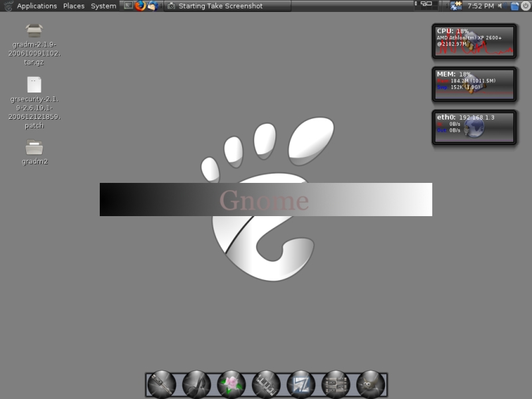Click the grsecurity-2.1.9 patch filename label
532x399 pixels.
click(x=35, y=112)
